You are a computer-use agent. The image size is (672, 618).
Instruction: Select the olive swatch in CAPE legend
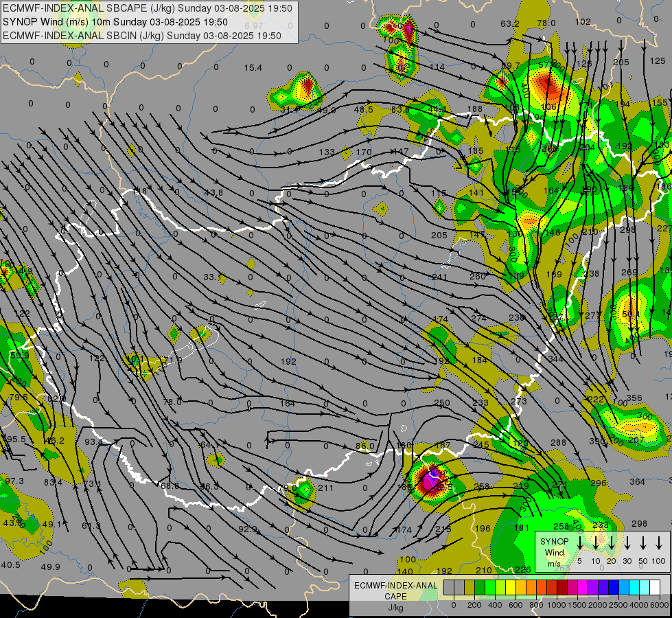(x=470, y=588)
